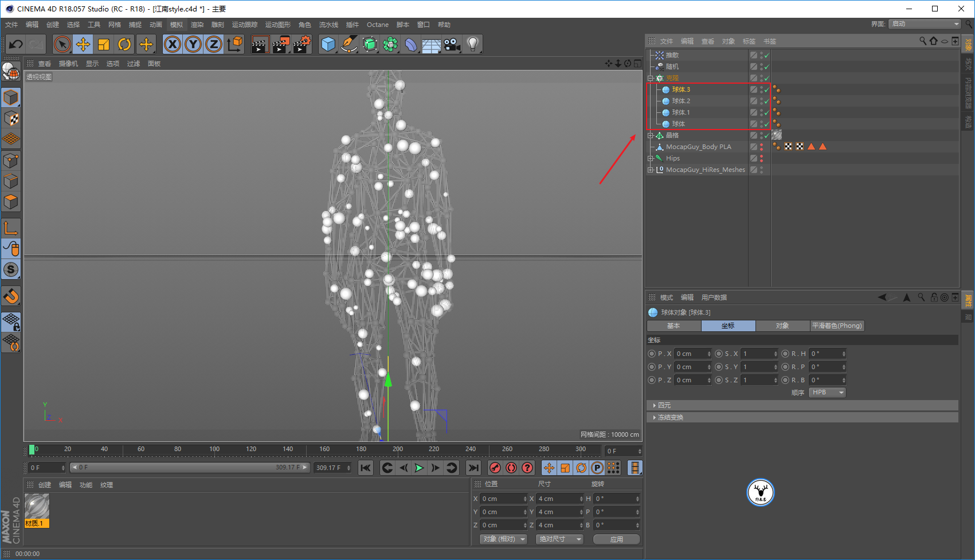Open the 模拟 menu
This screenshot has width=975, height=560.
point(177,25)
